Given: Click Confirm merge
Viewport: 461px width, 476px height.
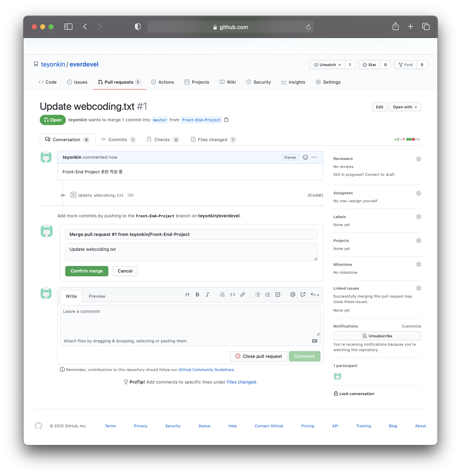Looking at the screenshot, I should click(87, 271).
